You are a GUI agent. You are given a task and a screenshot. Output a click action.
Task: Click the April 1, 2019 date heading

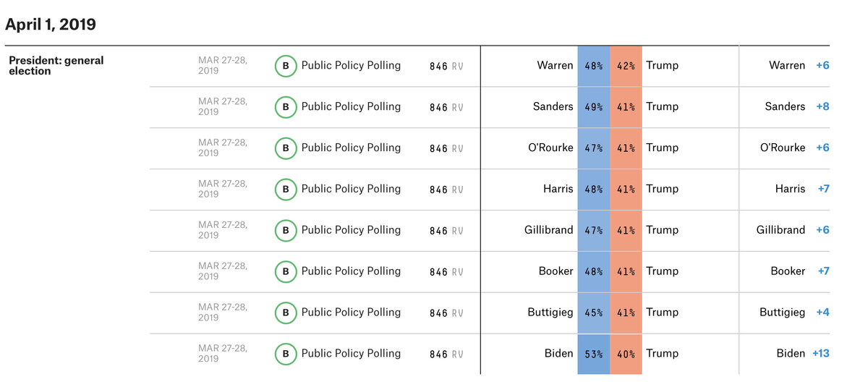coord(51,25)
